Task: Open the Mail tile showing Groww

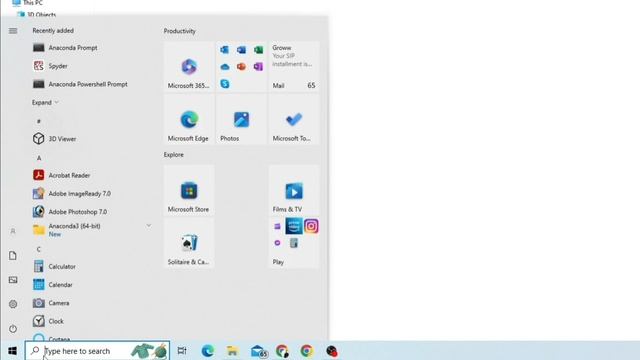Action: [294, 67]
